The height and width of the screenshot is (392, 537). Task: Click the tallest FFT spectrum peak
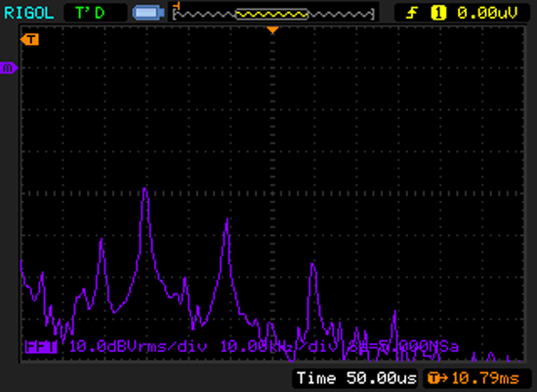(x=145, y=189)
